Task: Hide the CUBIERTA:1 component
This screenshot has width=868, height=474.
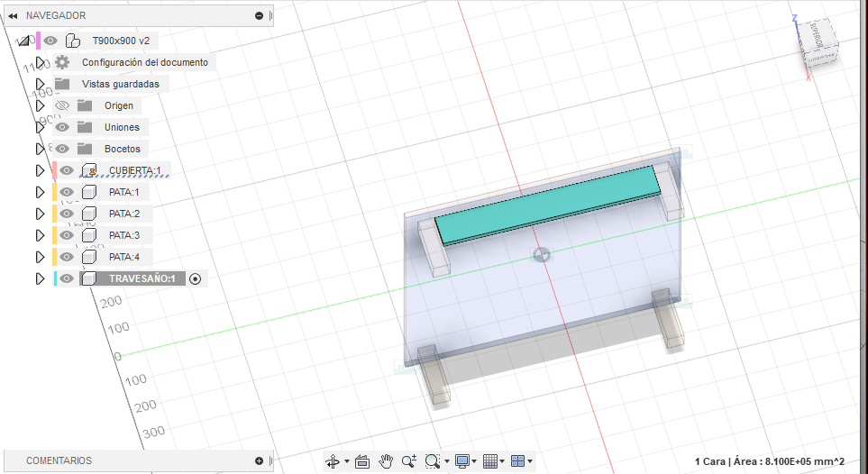Action: 67,170
